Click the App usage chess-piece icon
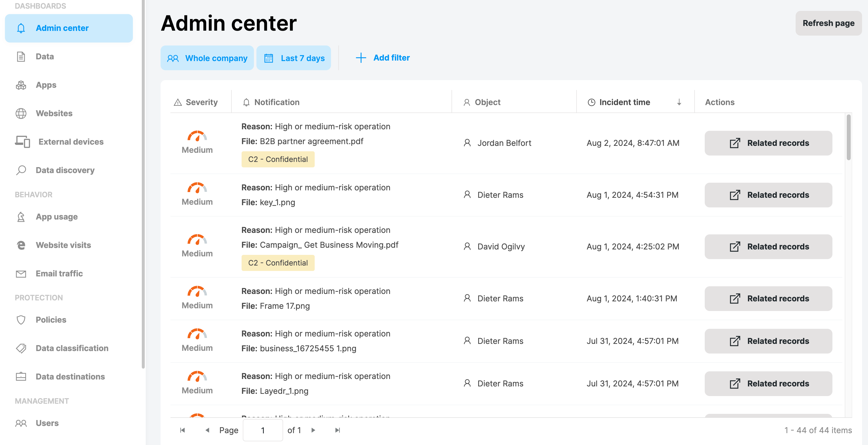 (x=21, y=217)
